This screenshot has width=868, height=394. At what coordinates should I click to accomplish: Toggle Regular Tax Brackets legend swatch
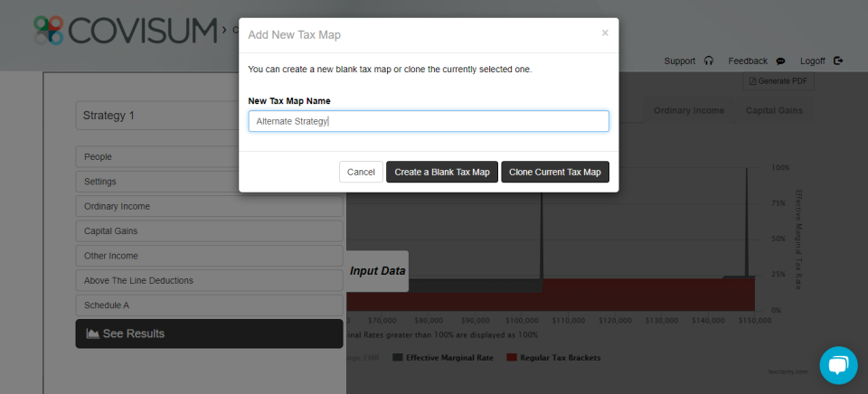(x=512, y=358)
